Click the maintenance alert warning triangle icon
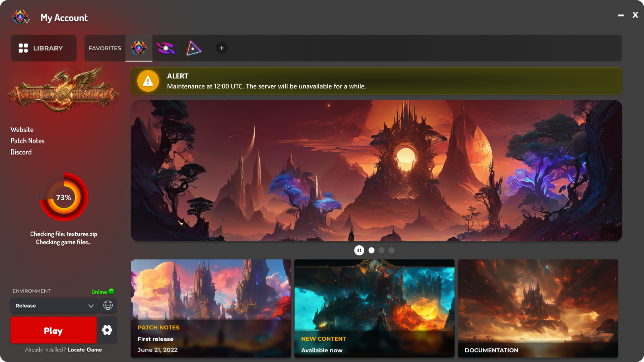Viewport: 644px width, 362px height. point(148,81)
